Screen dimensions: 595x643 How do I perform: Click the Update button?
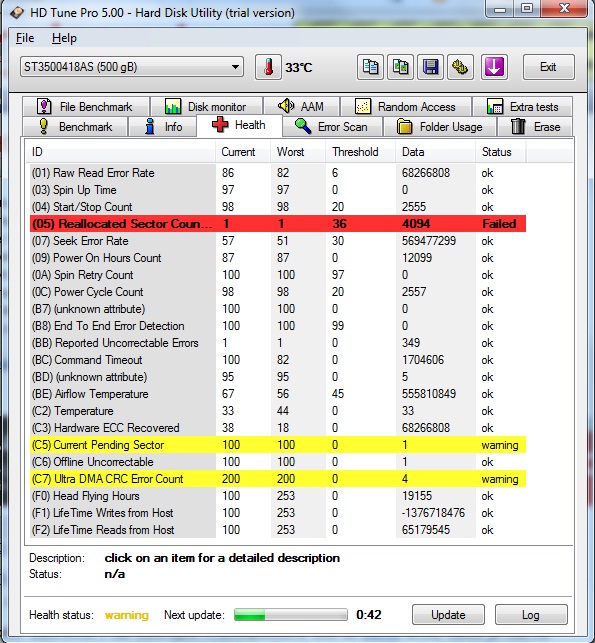pos(448,615)
